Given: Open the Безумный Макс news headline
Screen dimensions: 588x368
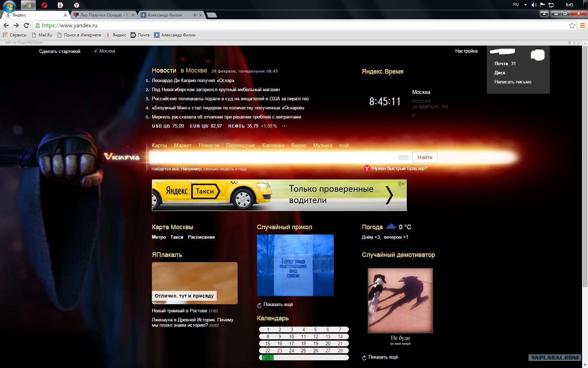Looking at the screenshot, I should [228, 108].
